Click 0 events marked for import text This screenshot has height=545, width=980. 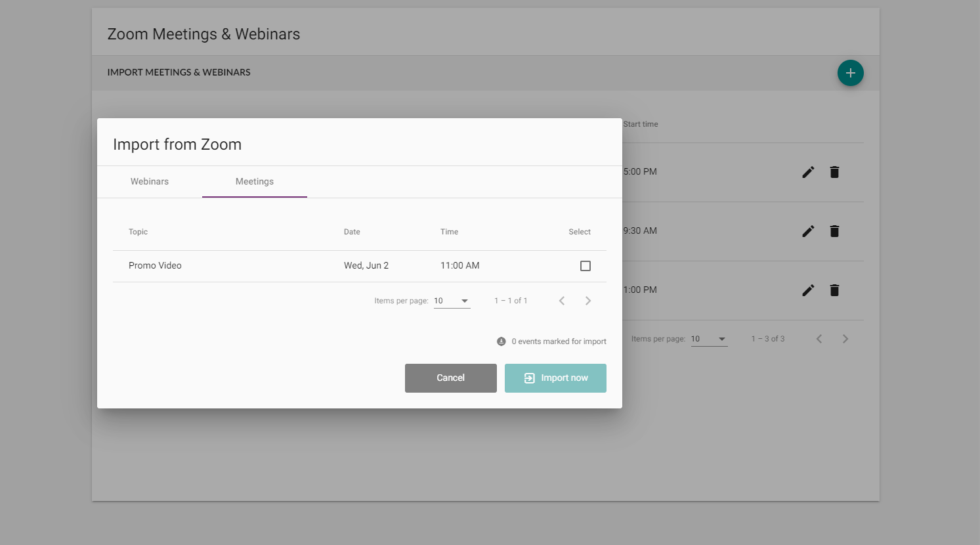tap(559, 341)
